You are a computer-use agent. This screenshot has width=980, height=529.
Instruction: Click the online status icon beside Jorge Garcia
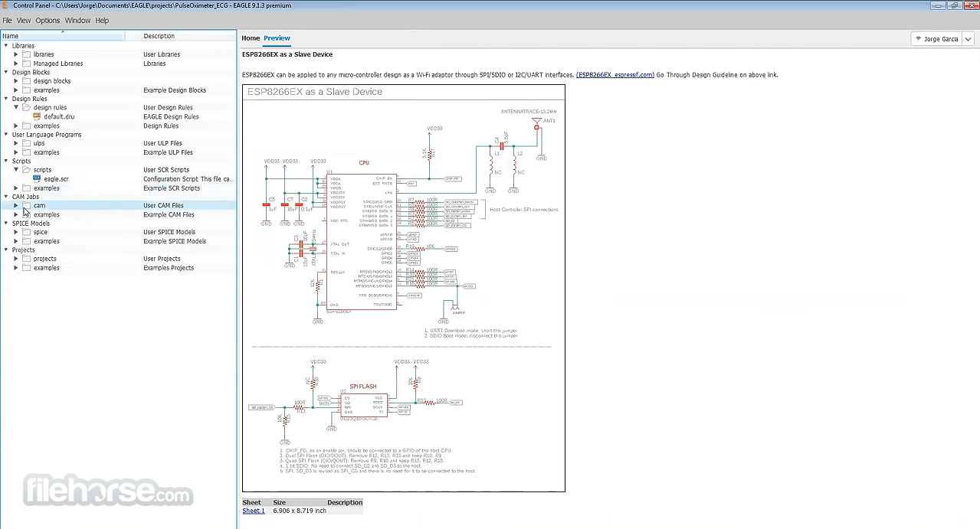point(919,39)
